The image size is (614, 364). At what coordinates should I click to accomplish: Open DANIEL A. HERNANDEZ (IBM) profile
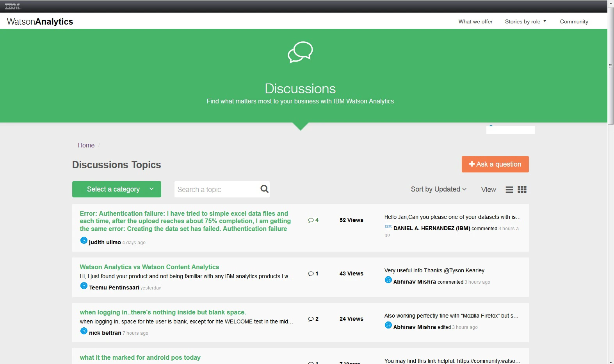pos(432,228)
